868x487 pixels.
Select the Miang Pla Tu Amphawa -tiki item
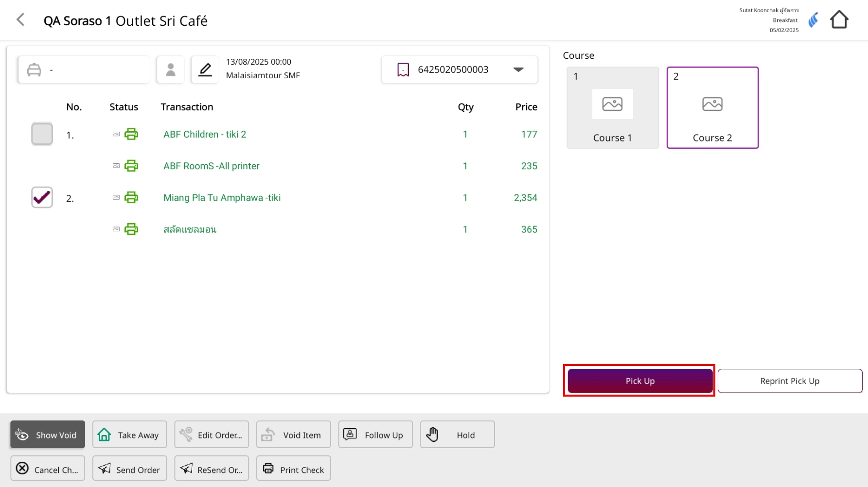pyautogui.click(x=222, y=198)
